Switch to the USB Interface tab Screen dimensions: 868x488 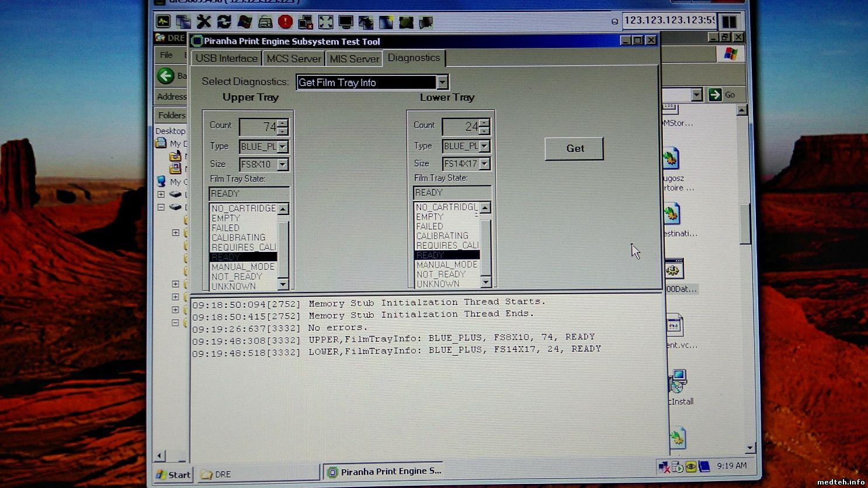tap(226, 58)
